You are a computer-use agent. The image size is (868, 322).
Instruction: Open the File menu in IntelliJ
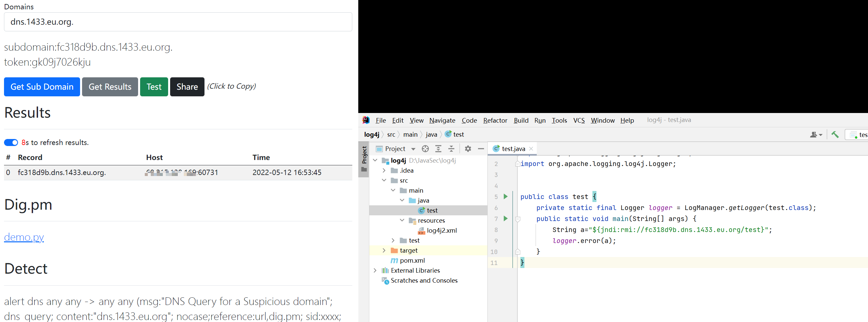pyautogui.click(x=381, y=120)
